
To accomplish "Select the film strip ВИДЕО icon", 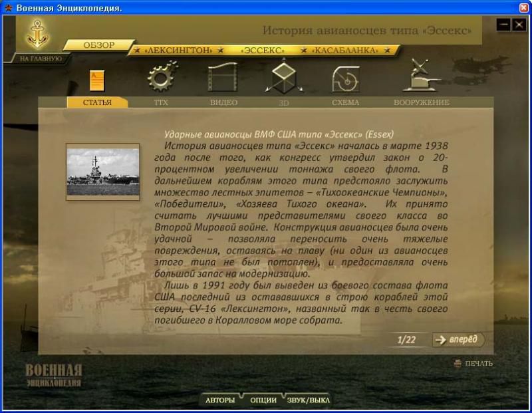I will pos(223,78).
